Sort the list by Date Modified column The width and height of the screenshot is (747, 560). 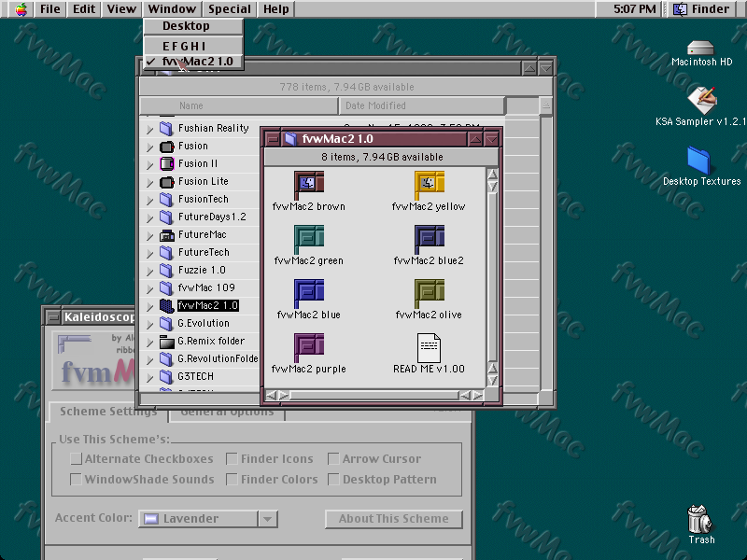[x=422, y=105]
